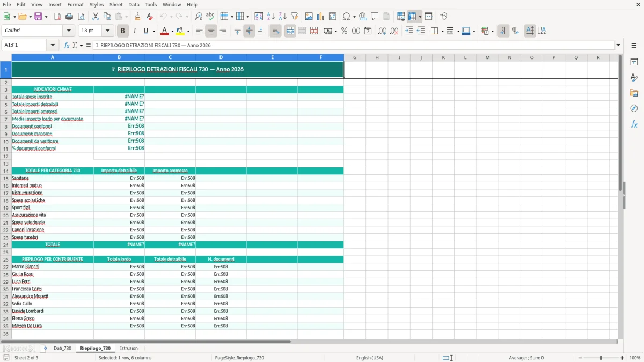
Task: Click the Sort Ascending icon
Action: pos(271,17)
